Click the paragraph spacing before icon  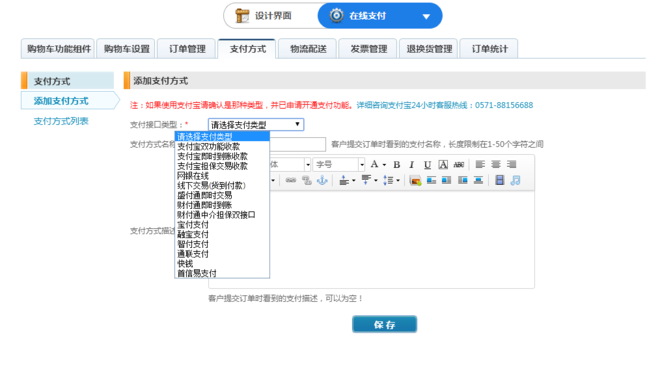pos(344,180)
